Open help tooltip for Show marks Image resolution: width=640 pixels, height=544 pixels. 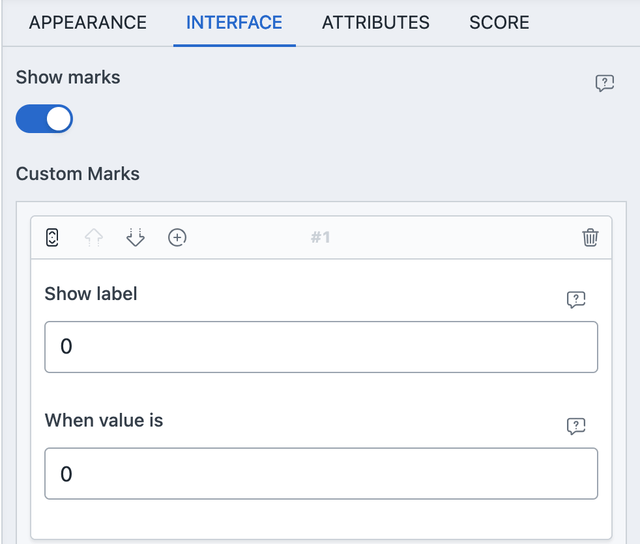tap(604, 83)
